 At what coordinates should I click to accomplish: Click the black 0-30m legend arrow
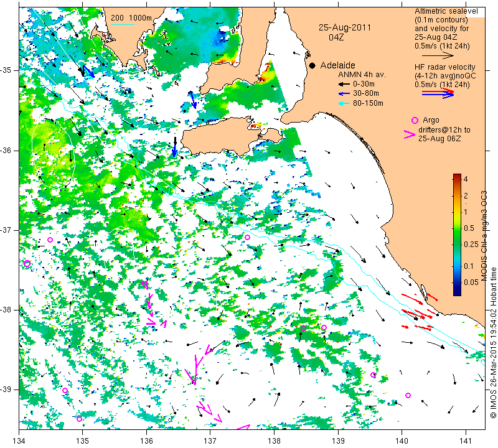pyautogui.click(x=344, y=85)
